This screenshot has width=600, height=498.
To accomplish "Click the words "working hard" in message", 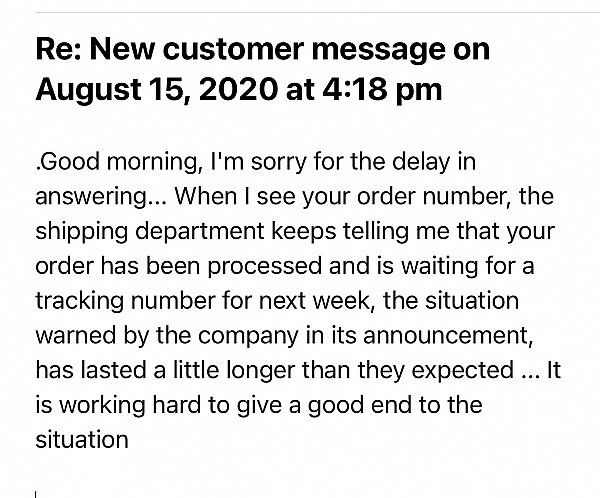I will 130,406.
